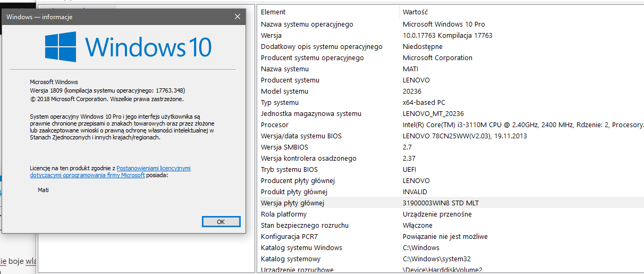Select Jednostka magazynowa systemu row

point(451,113)
